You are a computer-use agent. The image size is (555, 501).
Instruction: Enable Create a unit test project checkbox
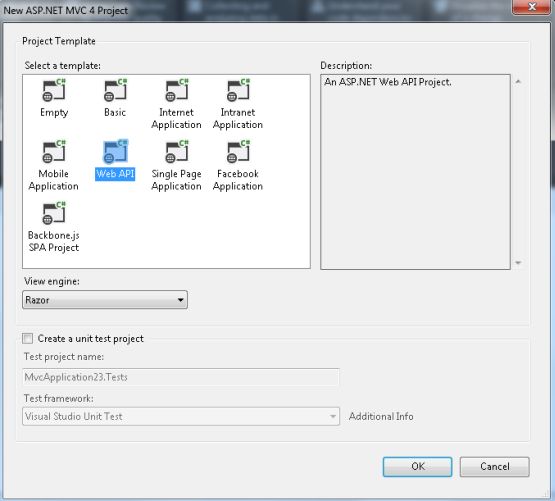point(27,338)
